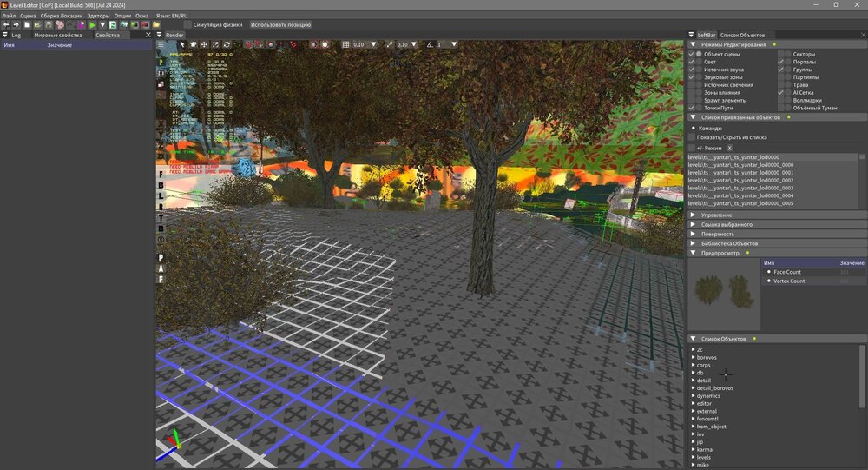Collapse the Режимы Редактирования section
The width and height of the screenshot is (868, 470).
693,44
